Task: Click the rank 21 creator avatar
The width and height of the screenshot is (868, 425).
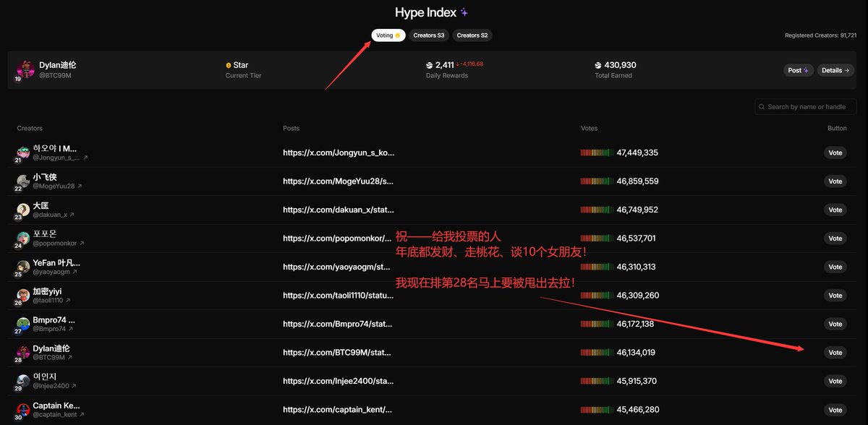Action: (x=23, y=153)
